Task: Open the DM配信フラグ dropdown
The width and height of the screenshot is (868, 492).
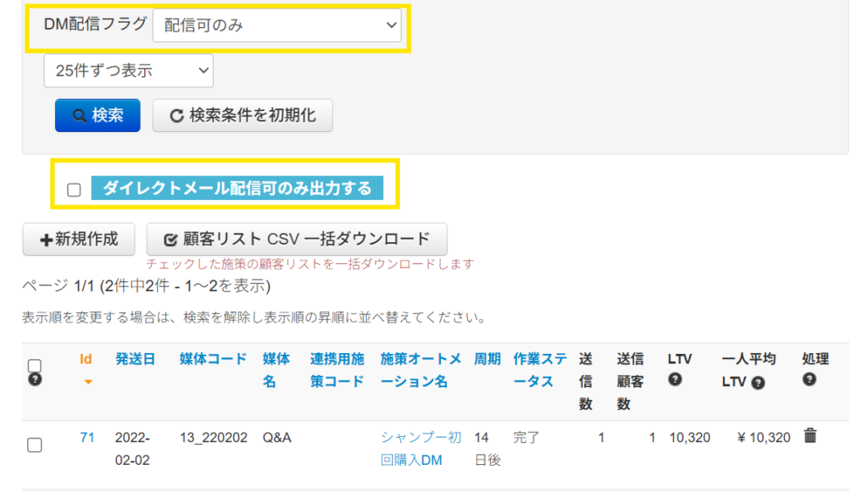Action: pos(276,25)
